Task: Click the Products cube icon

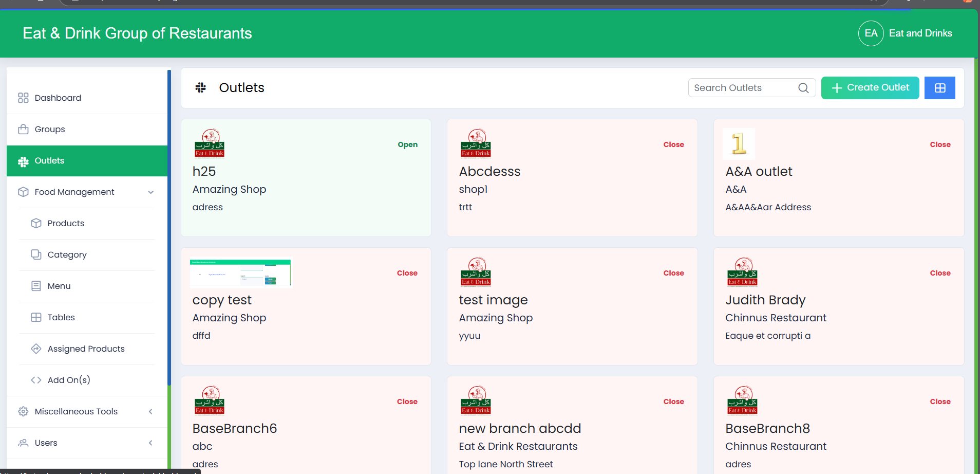Action: point(36,223)
